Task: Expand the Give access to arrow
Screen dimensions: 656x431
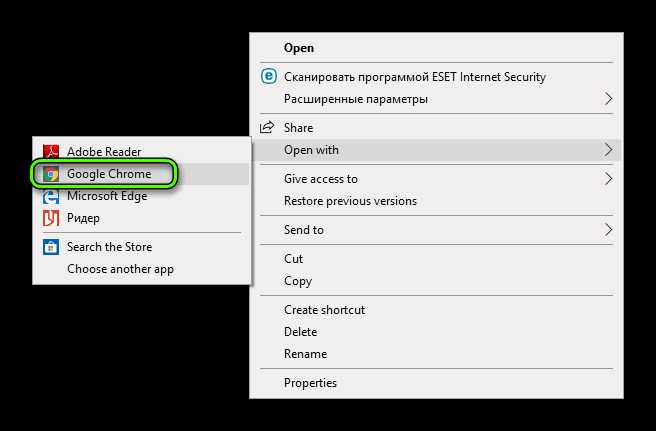Action: (x=608, y=179)
